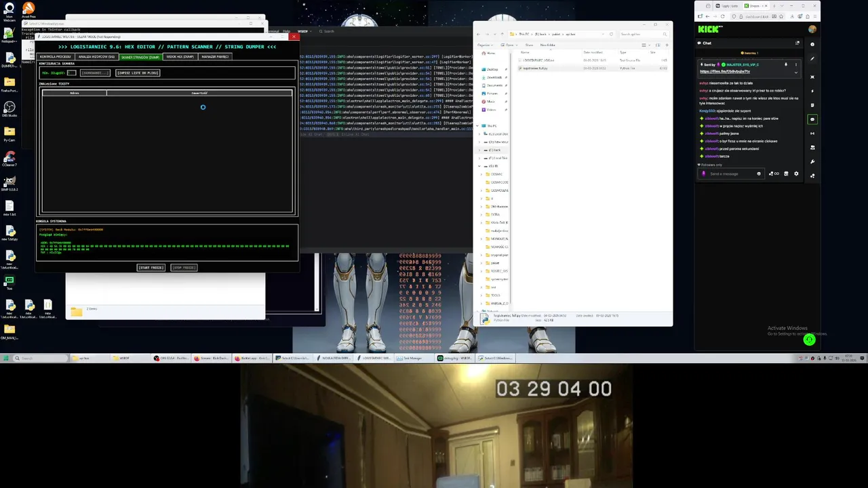Click the pencil edit icon in Kick sidebar
The image size is (868, 488).
click(812, 58)
